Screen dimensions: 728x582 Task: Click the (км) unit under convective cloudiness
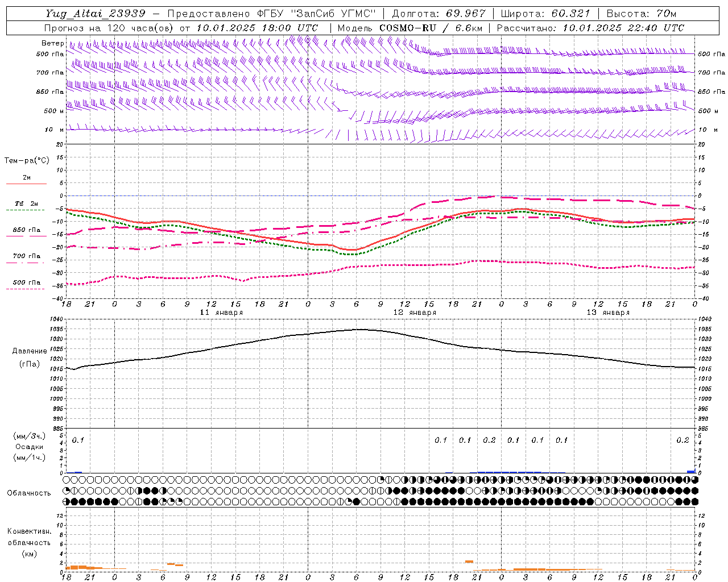pyautogui.click(x=29, y=554)
